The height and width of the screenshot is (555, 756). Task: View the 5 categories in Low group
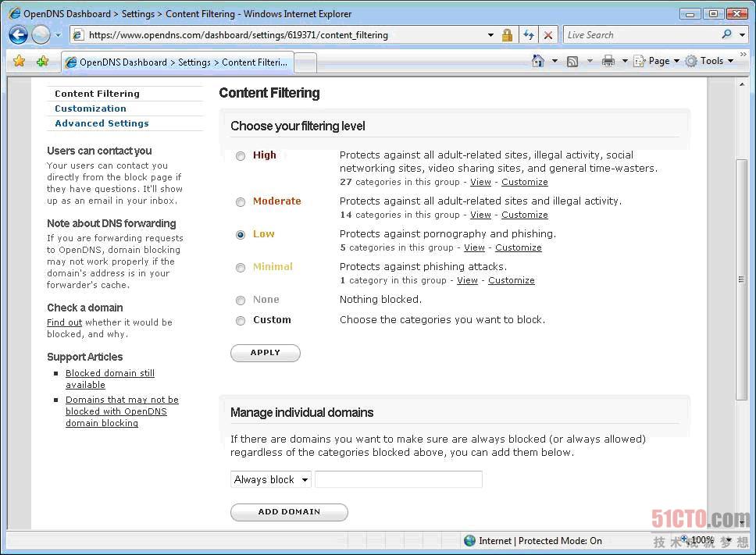point(474,247)
